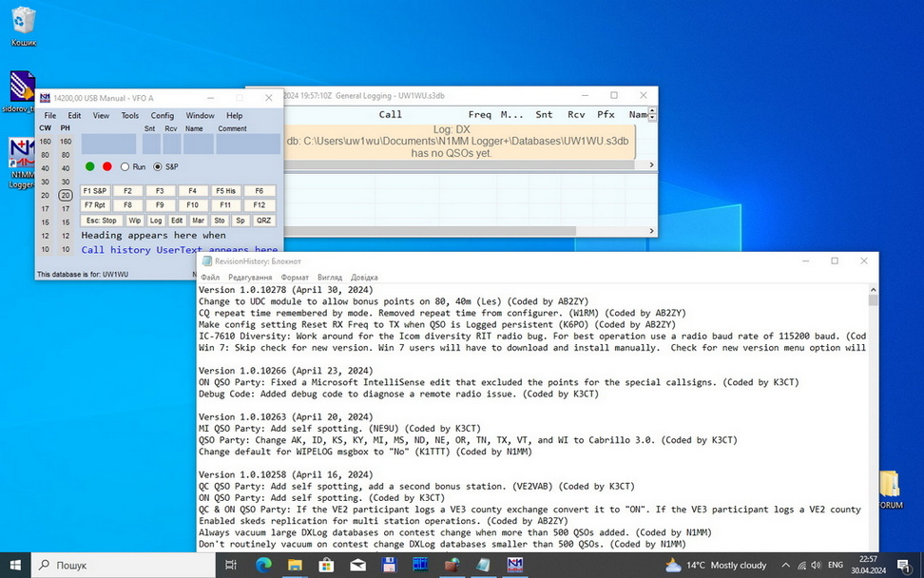
Task: Switch to N1MM Logger from the taskbar
Action: (515, 565)
